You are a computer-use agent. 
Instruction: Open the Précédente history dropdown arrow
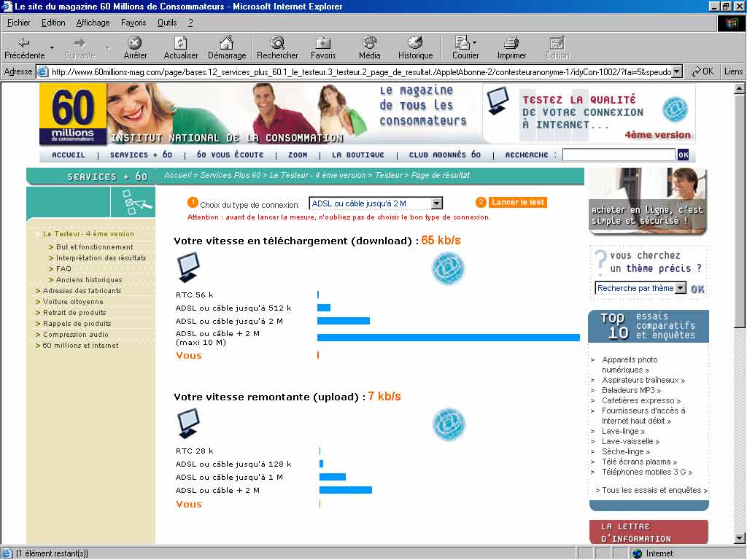pos(52,47)
